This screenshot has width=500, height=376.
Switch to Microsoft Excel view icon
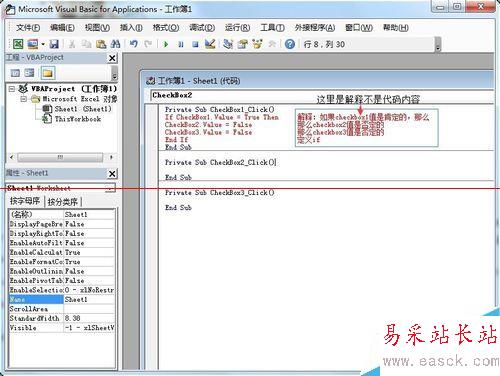(18, 44)
